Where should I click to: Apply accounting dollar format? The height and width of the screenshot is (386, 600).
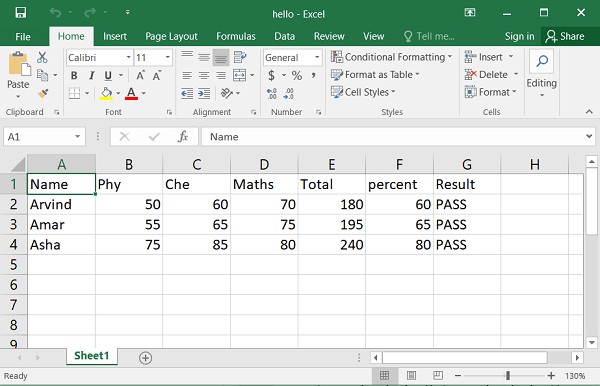pyautogui.click(x=271, y=75)
